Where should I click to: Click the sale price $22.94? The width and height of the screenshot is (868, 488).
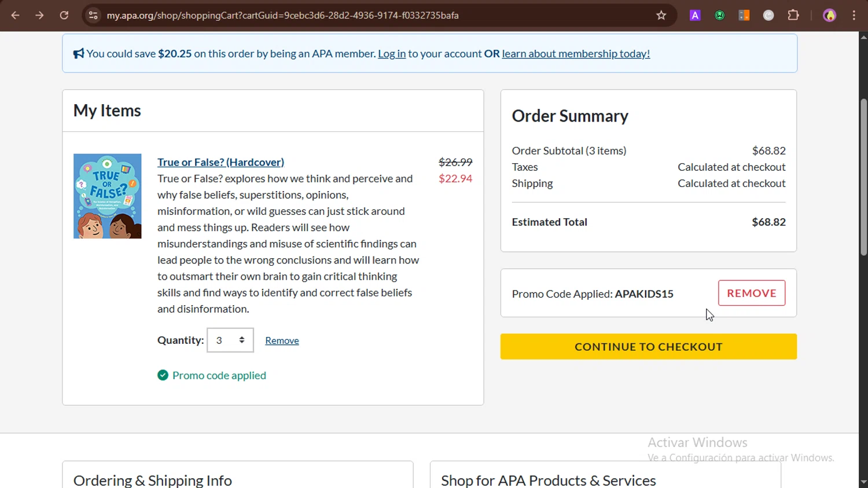pyautogui.click(x=455, y=178)
